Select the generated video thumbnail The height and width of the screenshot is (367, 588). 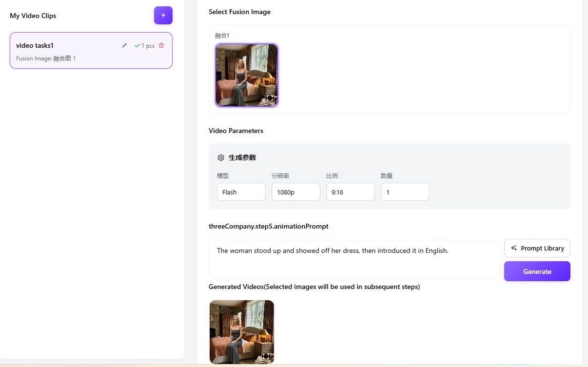[241, 331]
